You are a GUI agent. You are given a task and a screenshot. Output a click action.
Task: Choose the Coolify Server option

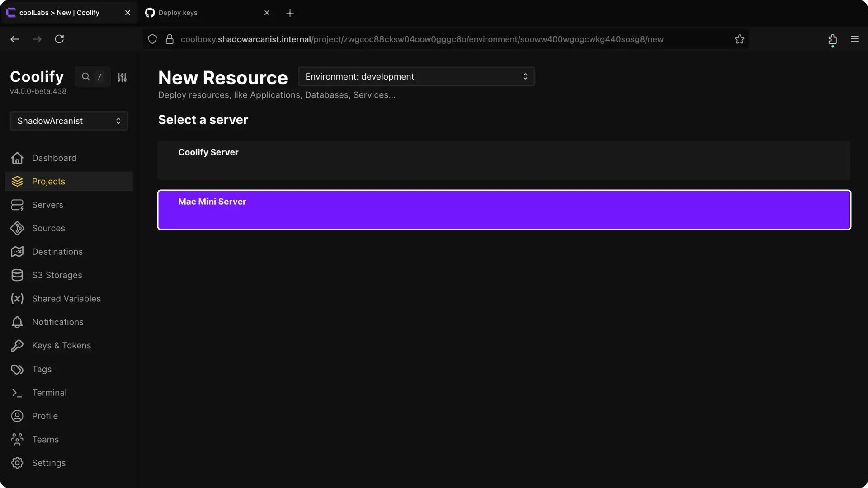coord(504,160)
